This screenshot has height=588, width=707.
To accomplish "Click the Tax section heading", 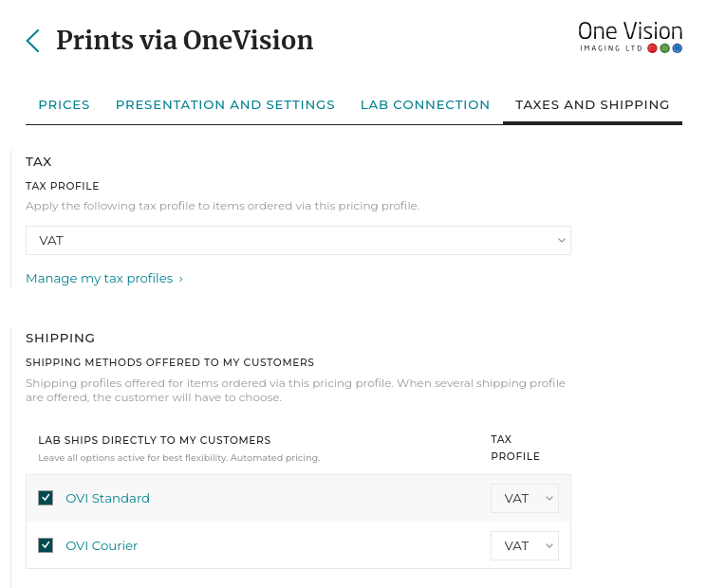I will coord(39,162).
